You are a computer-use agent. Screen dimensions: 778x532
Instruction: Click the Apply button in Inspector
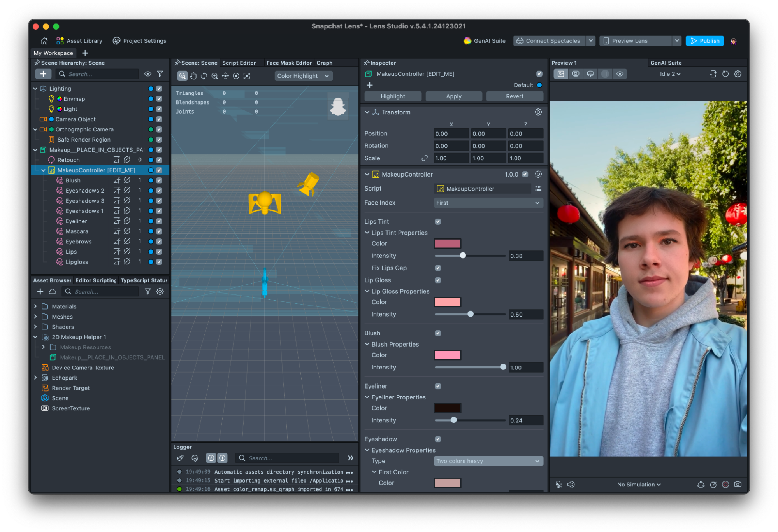pos(453,96)
